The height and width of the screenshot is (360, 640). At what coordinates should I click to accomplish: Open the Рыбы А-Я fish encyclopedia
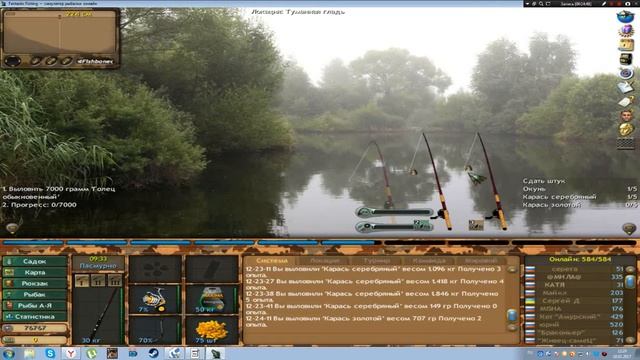point(35,305)
